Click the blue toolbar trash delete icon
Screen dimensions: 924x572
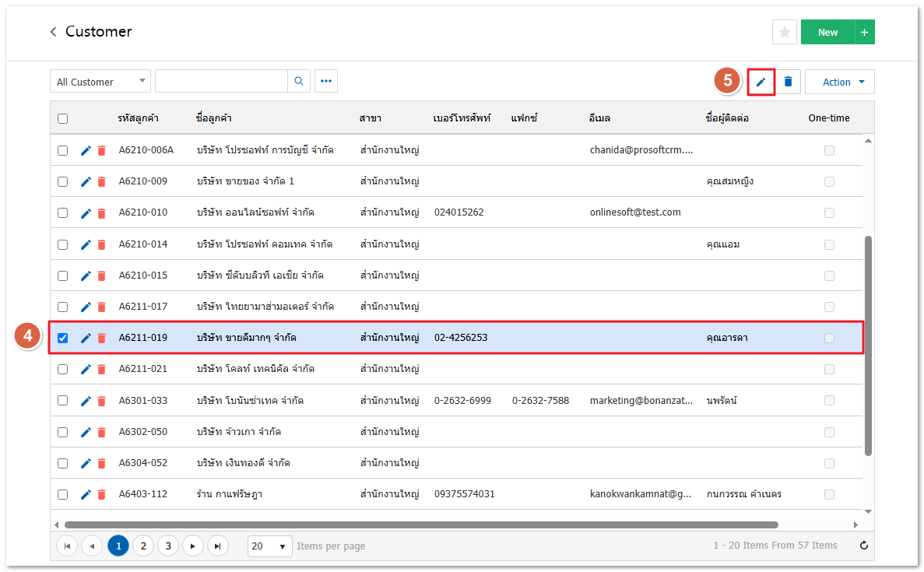tap(788, 82)
